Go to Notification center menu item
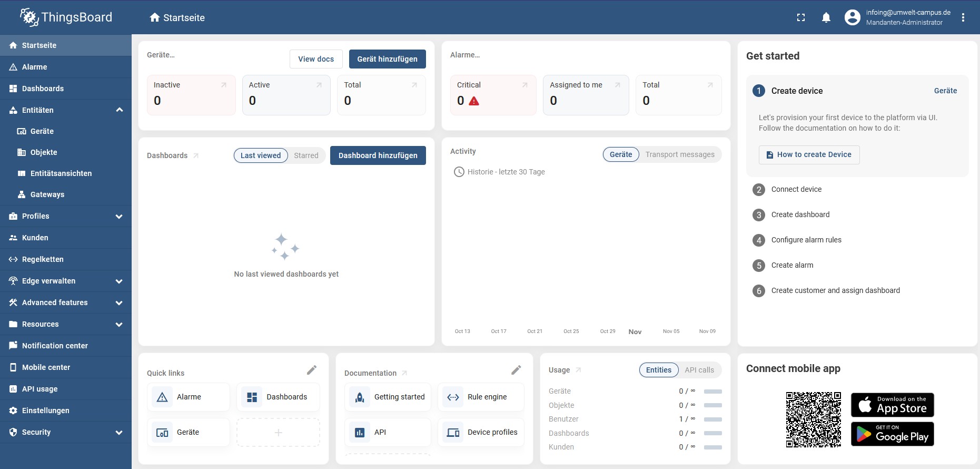980x469 pixels. tap(55, 346)
